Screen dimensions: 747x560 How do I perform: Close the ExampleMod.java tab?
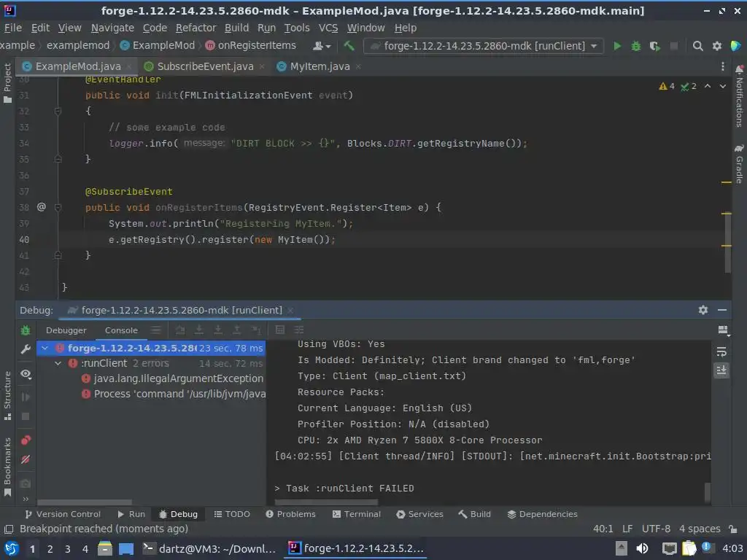(129, 66)
